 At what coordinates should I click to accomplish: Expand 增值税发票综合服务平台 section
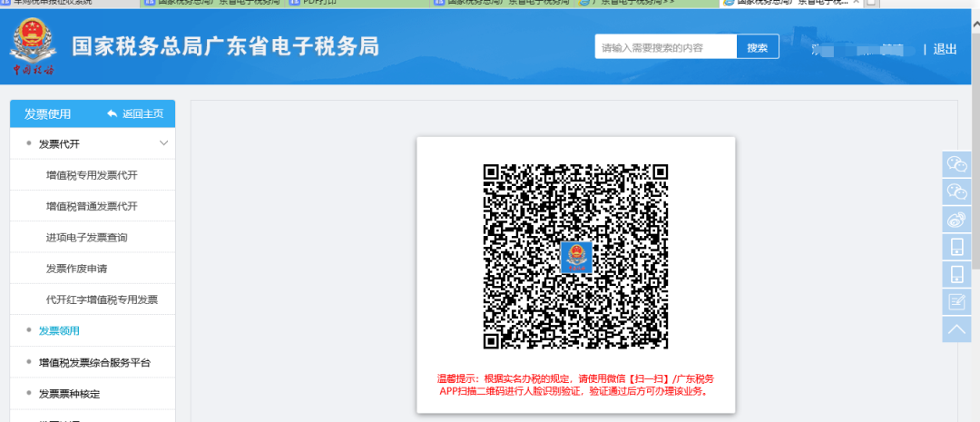tap(94, 362)
